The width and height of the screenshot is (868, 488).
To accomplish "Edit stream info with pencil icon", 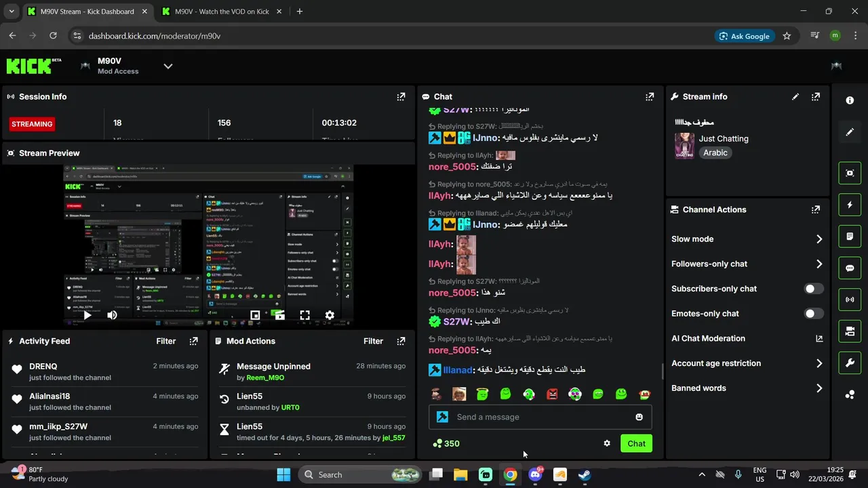I will [x=795, y=97].
